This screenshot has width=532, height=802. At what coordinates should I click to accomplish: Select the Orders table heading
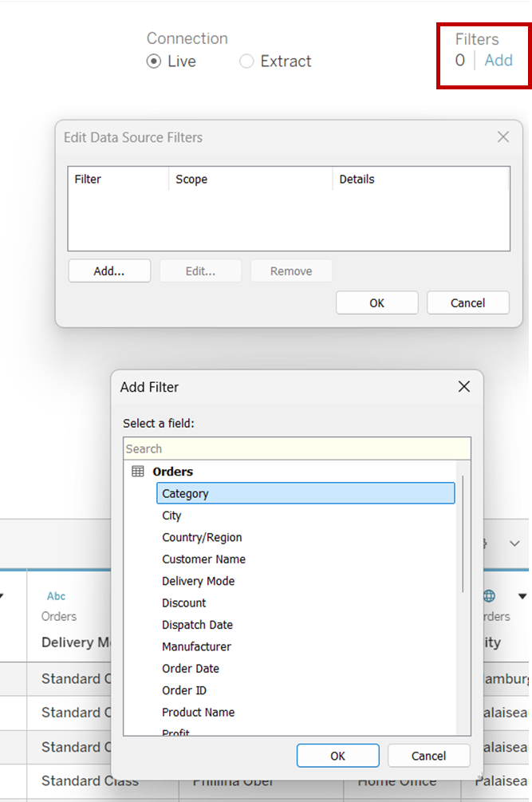(x=173, y=472)
